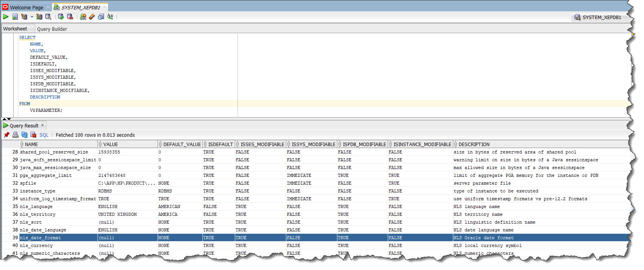Close the Query Result tab
The width and height of the screenshot is (644, 270).
coord(43,125)
